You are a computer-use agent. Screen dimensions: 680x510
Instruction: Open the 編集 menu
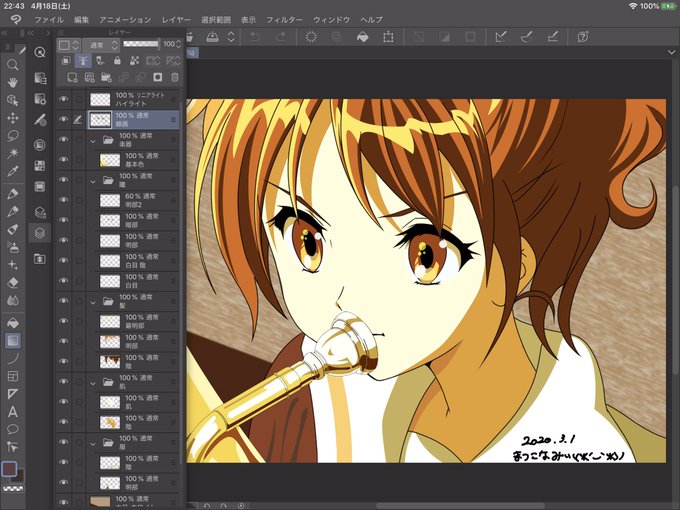pyautogui.click(x=81, y=20)
